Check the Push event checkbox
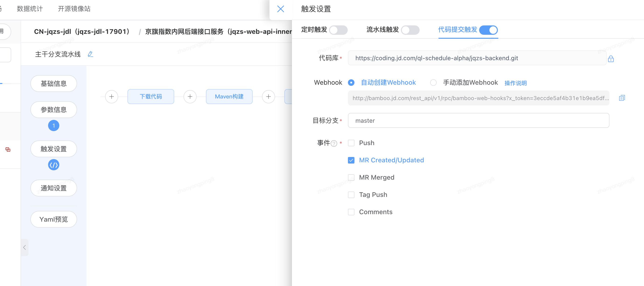The height and width of the screenshot is (286, 644). [x=351, y=143]
